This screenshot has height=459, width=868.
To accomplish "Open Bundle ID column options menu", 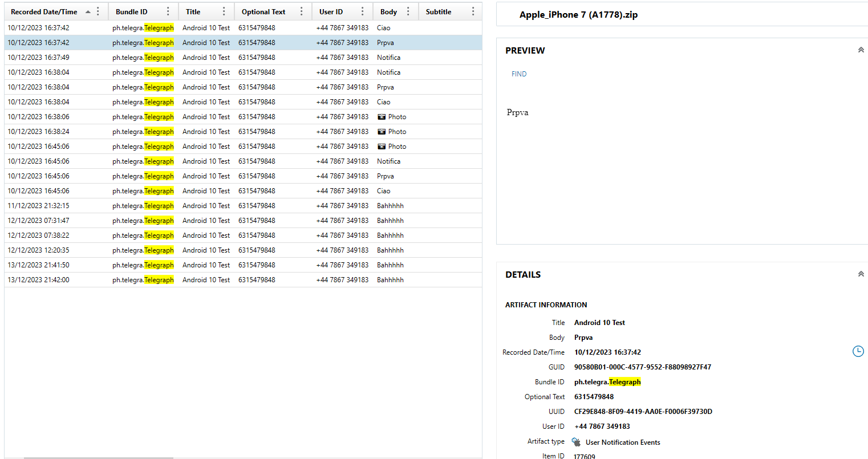I will 168,11.
